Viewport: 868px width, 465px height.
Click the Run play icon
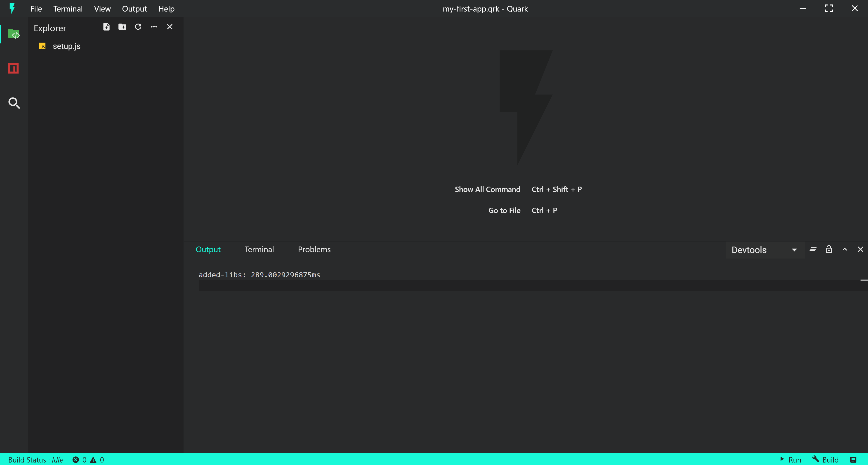pos(782,459)
